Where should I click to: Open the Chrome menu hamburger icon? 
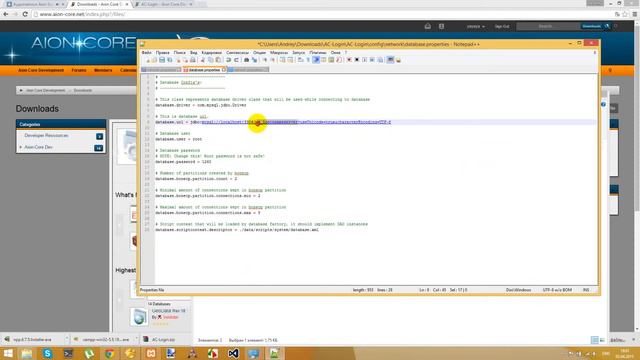(x=634, y=14)
